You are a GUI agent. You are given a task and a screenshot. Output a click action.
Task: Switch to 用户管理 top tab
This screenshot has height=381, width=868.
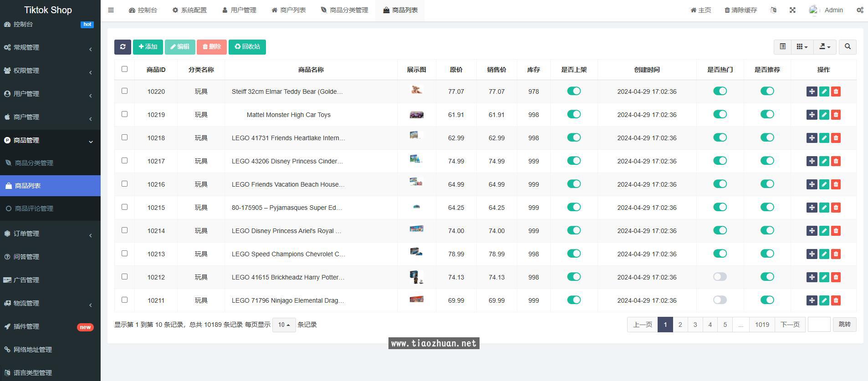tap(240, 10)
